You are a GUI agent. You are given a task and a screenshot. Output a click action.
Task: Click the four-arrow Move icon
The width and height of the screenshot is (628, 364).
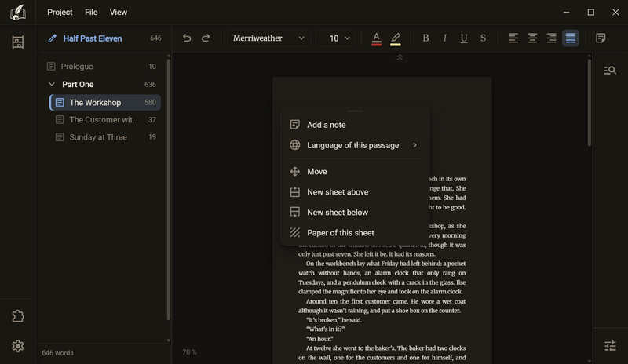click(x=295, y=171)
